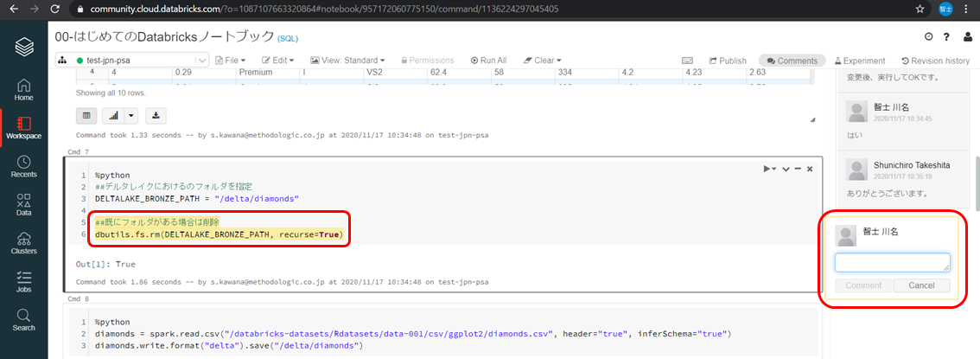980x359 pixels.
Task: Click the VS2 table cell
Action: point(394,72)
